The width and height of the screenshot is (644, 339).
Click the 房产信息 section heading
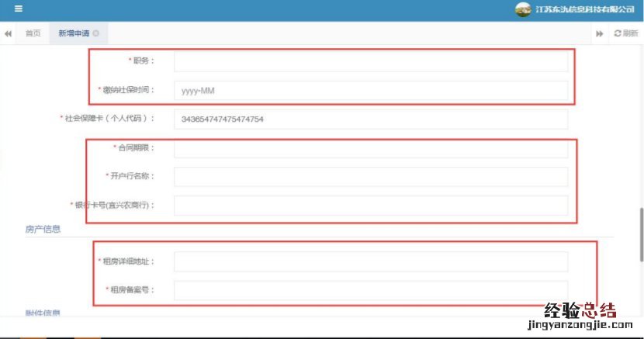[x=43, y=229]
